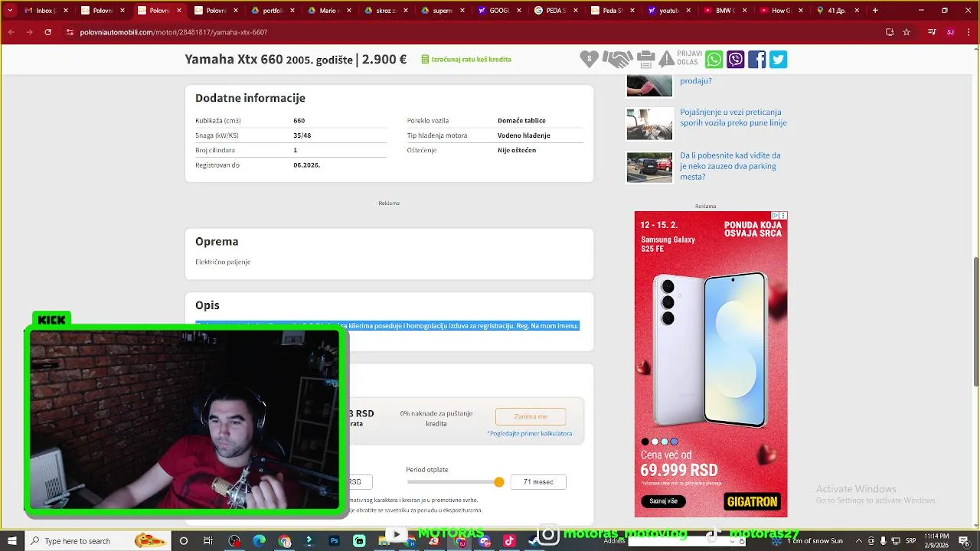Switch to the BMW YouTube tab
Screen dimensions: 980x551
(724, 11)
